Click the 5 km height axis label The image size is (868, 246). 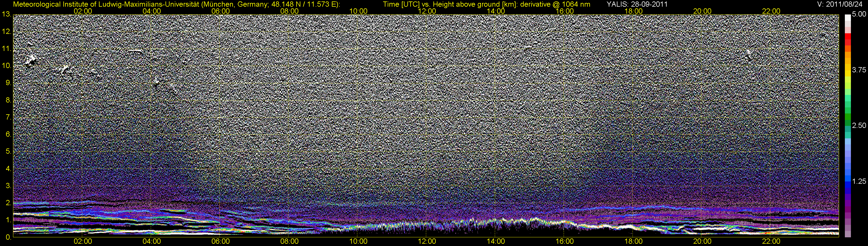click(x=8, y=152)
